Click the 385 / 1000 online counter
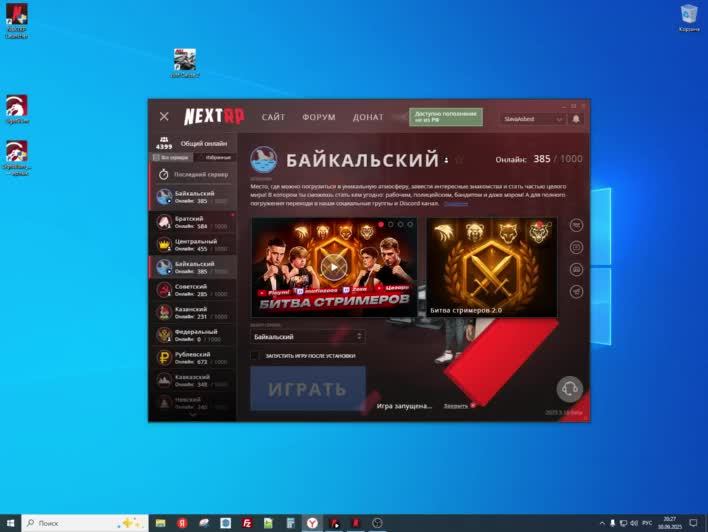 coord(558,159)
